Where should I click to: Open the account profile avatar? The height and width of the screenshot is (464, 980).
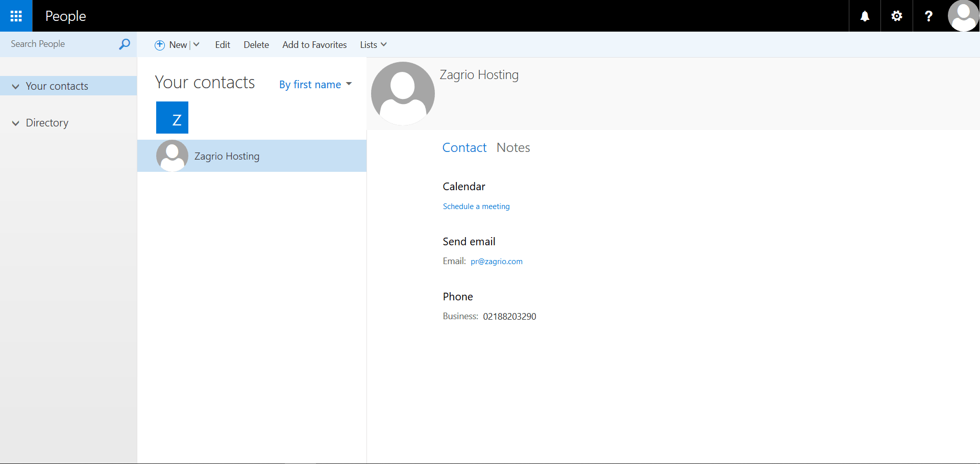click(963, 16)
